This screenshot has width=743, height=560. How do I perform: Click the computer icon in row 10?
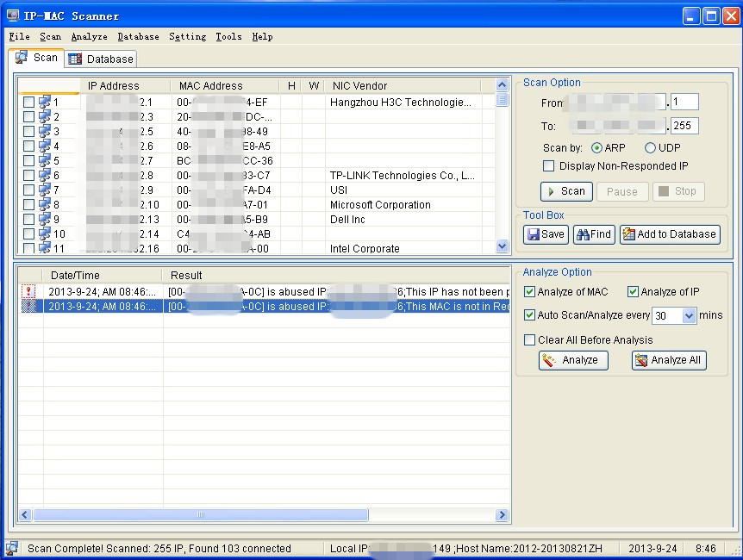[45, 234]
